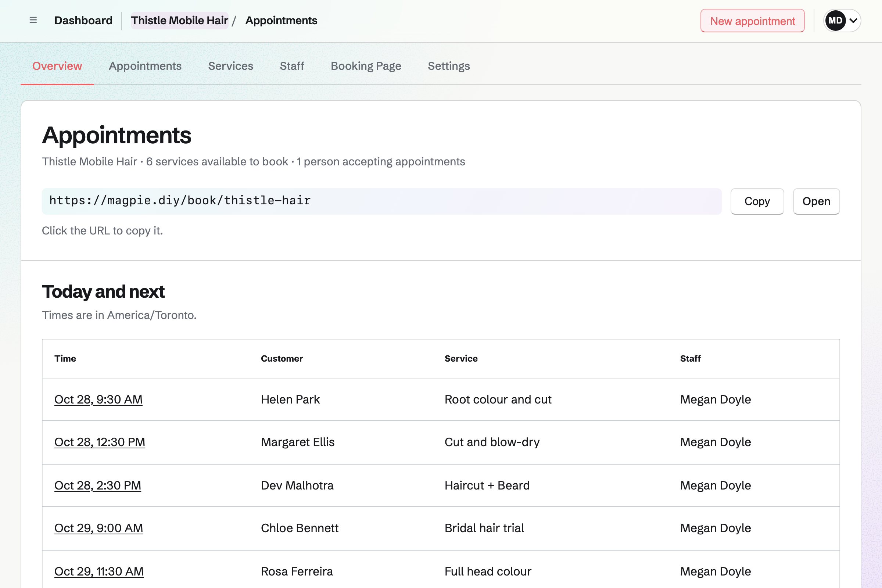882x588 pixels.
Task: Click Megan Doyle in Helen Park row
Action: point(716,399)
